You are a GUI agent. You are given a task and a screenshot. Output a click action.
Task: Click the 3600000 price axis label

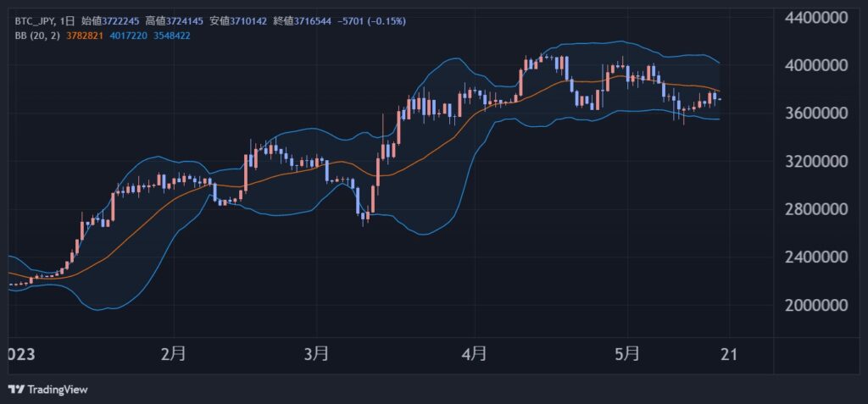816,113
